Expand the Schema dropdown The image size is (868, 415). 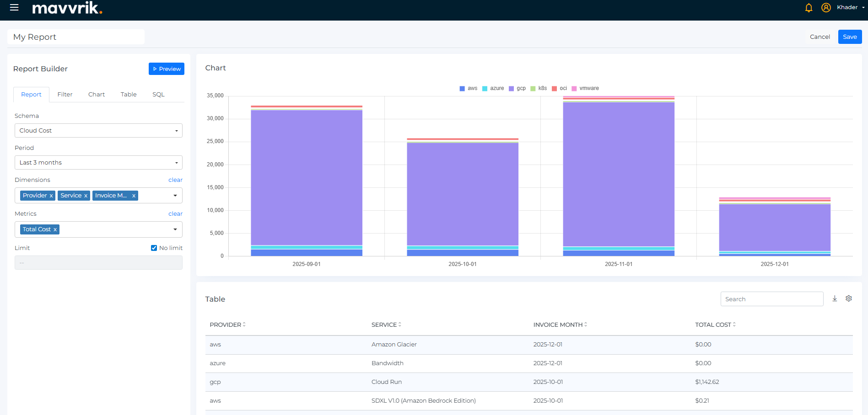click(x=98, y=131)
